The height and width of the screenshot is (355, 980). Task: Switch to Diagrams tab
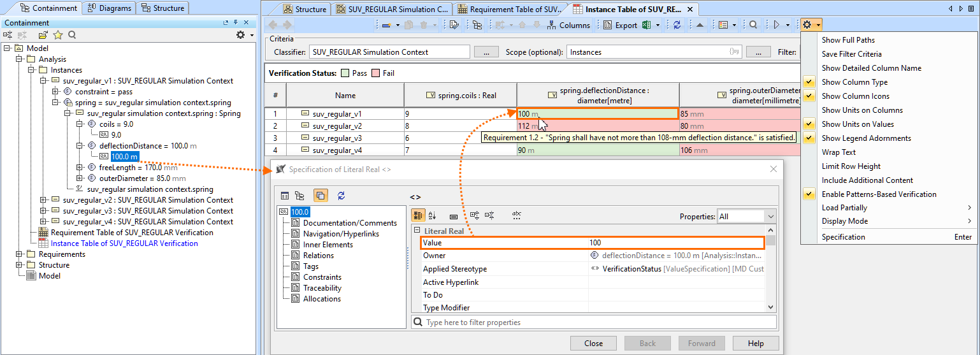[x=109, y=8]
